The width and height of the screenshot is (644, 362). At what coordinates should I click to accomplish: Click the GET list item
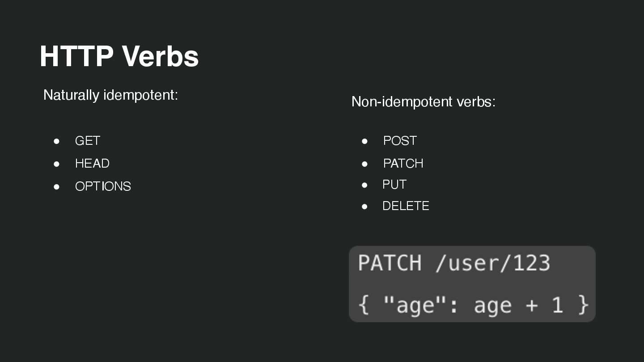coord(87,141)
